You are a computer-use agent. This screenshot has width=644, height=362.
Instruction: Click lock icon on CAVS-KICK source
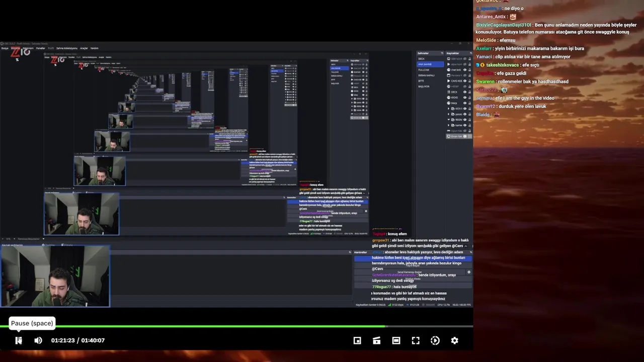(469, 81)
